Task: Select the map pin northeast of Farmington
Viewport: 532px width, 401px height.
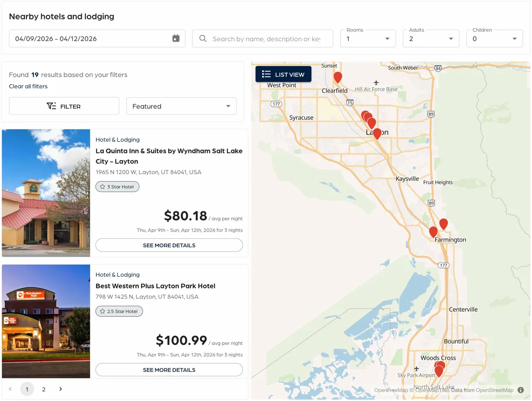Action: (x=443, y=224)
